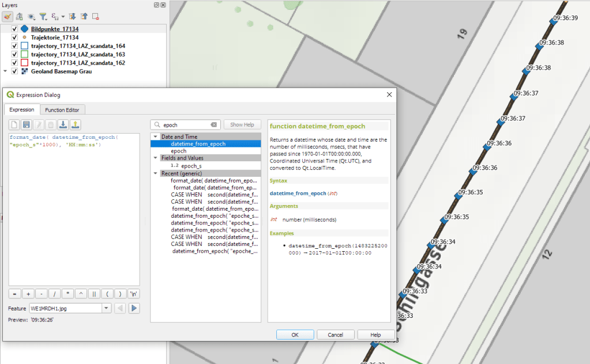Click the Expand All layers icon
Viewport: 590px width, 364px height.
(73, 17)
